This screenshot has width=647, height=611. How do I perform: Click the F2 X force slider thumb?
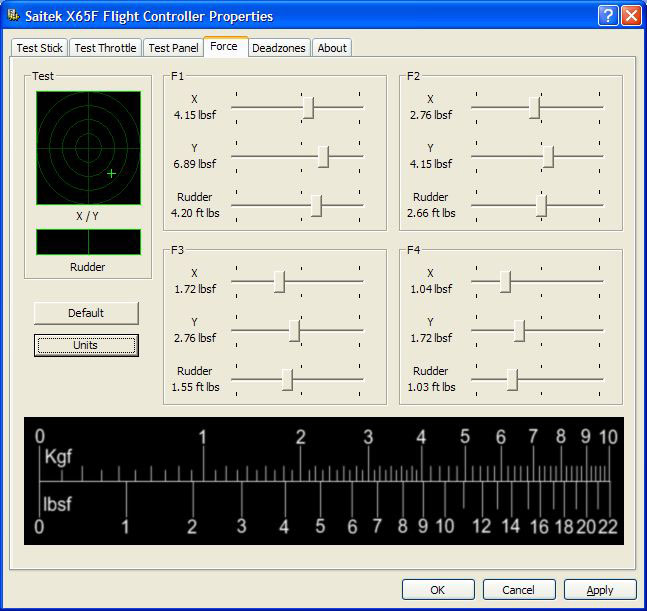point(535,108)
